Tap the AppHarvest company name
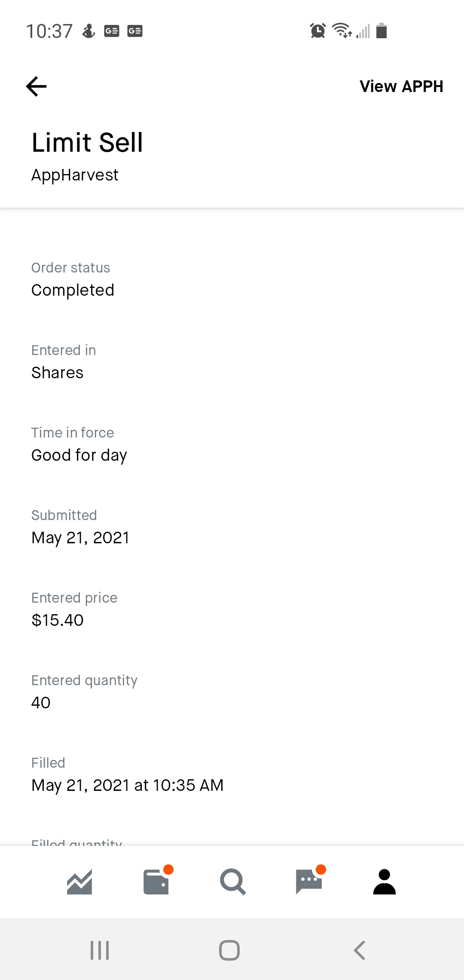This screenshot has height=980, width=464. (75, 175)
